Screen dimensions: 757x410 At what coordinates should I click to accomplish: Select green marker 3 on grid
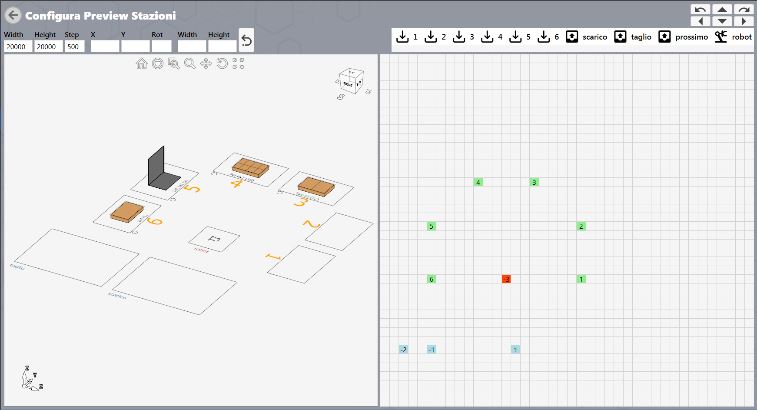[534, 182]
